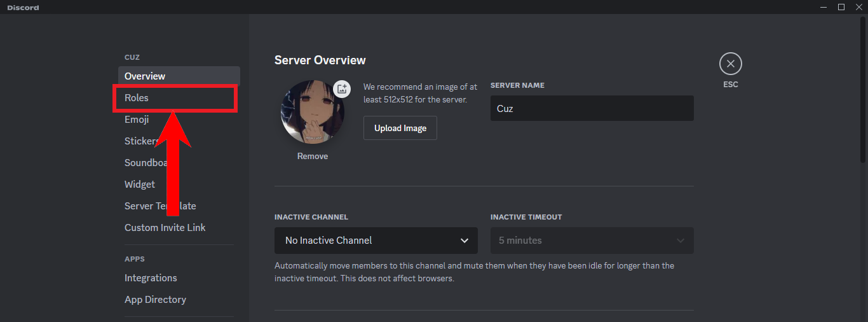
Task: Open App Directory
Action: [x=179, y=300]
